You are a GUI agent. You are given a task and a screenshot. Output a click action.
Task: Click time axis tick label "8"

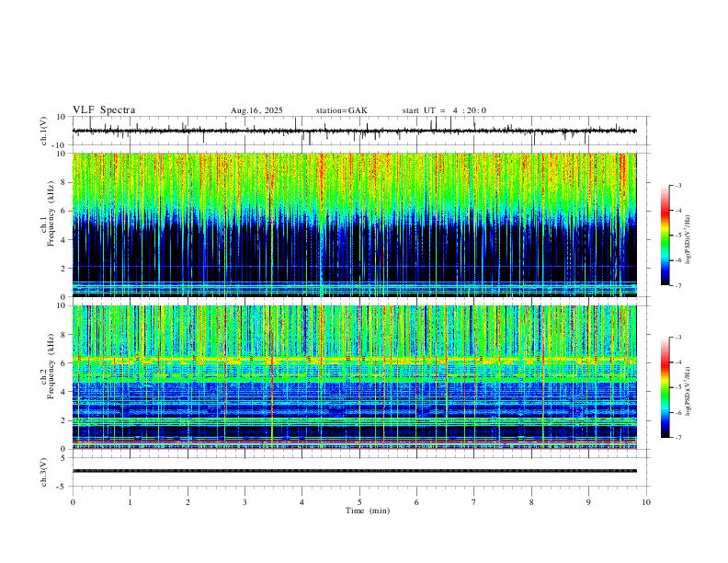click(x=531, y=502)
